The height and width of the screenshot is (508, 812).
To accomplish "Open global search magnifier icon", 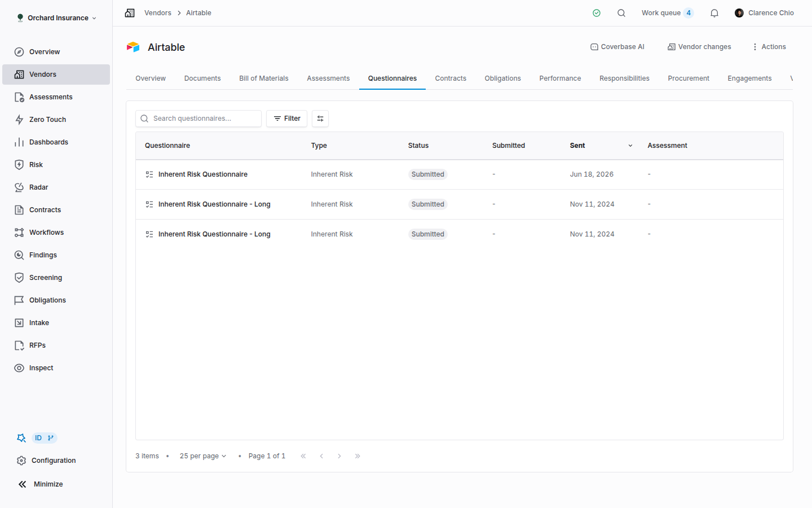I will [621, 13].
